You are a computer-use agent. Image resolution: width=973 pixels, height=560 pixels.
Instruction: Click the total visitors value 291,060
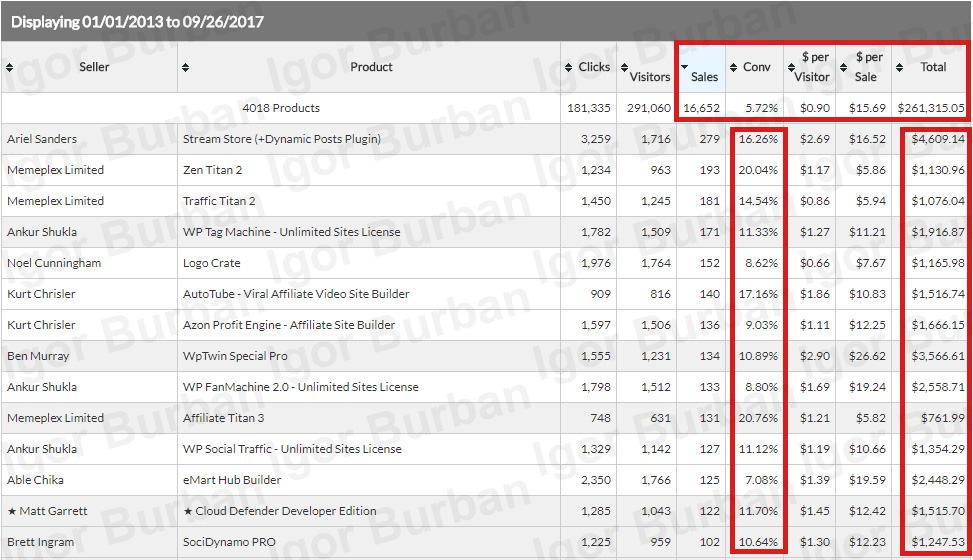pyautogui.click(x=648, y=108)
